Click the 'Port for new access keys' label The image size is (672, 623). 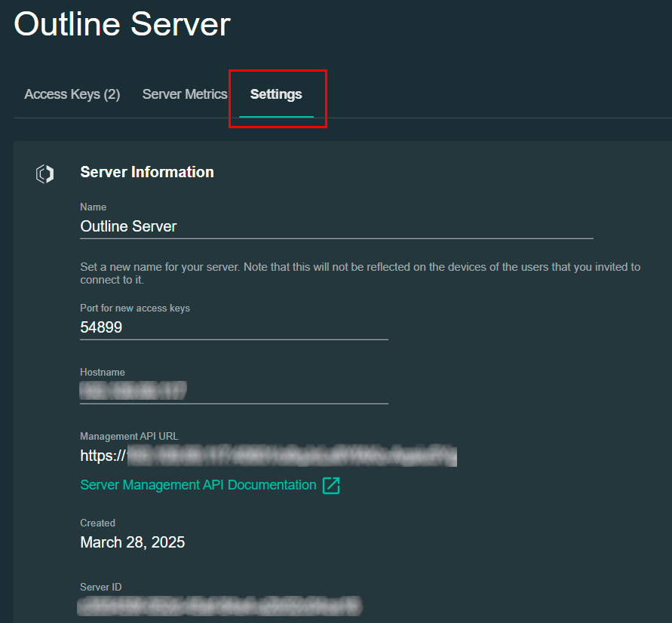pos(135,308)
